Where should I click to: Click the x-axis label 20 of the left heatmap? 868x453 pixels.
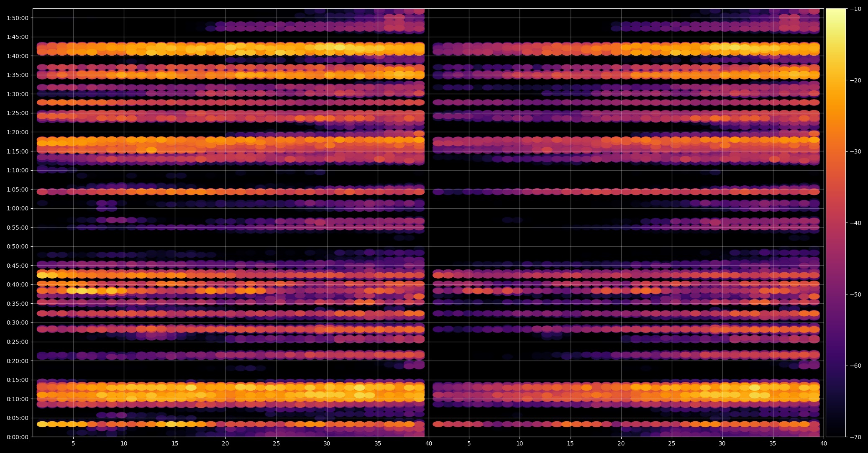pos(225,443)
